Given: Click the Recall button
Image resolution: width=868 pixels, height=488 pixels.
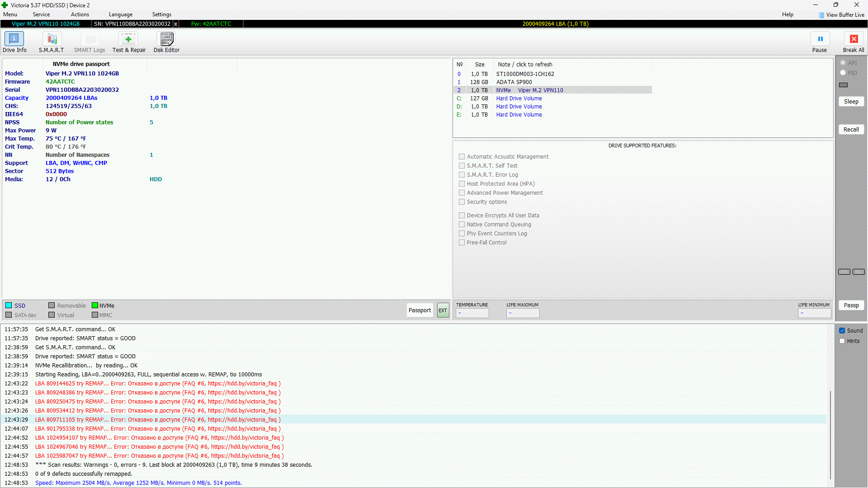Looking at the screenshot, I should coord(851,130).
